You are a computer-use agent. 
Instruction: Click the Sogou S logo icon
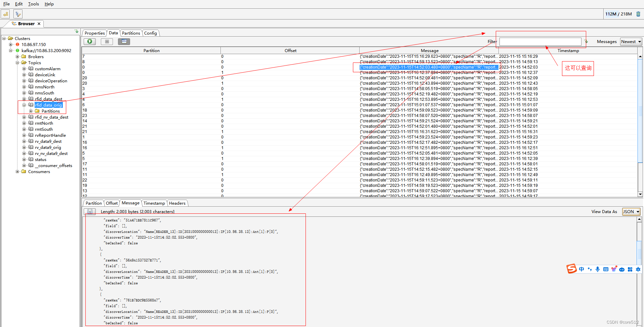[571, 269]
